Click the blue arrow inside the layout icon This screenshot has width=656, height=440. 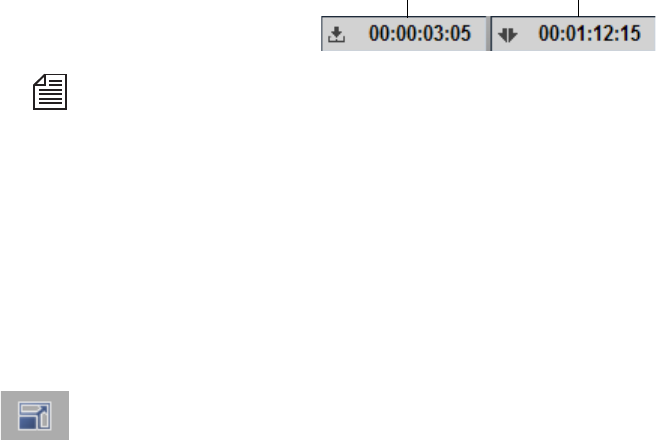pos(42,409)
